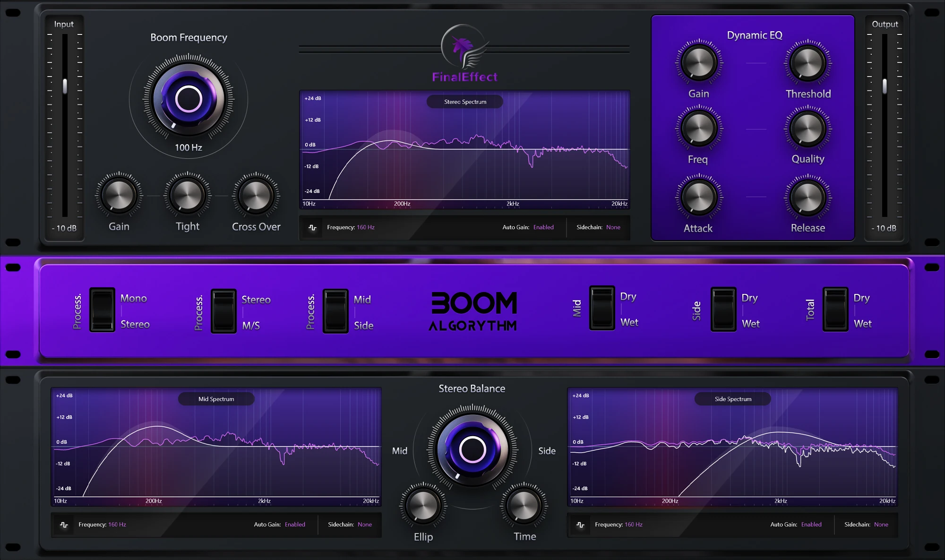Click the Input -10 dB readout
The height and width of the screenshot is (560, 945).
[64, 228]
